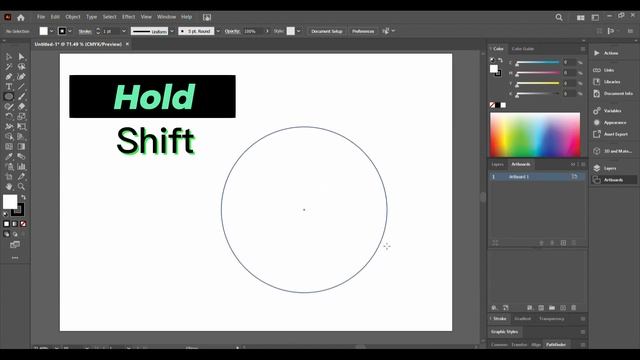Open the Object menu

73,17
